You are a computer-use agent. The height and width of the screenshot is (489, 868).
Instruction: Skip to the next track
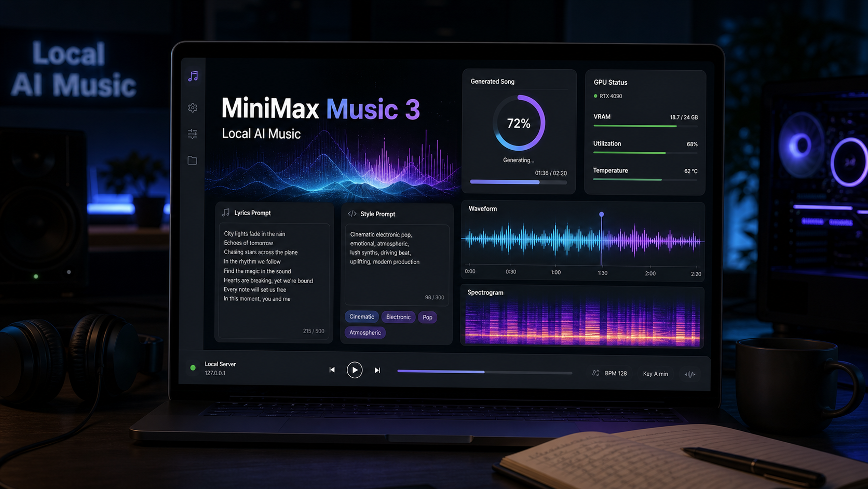[x=377, y=370]
